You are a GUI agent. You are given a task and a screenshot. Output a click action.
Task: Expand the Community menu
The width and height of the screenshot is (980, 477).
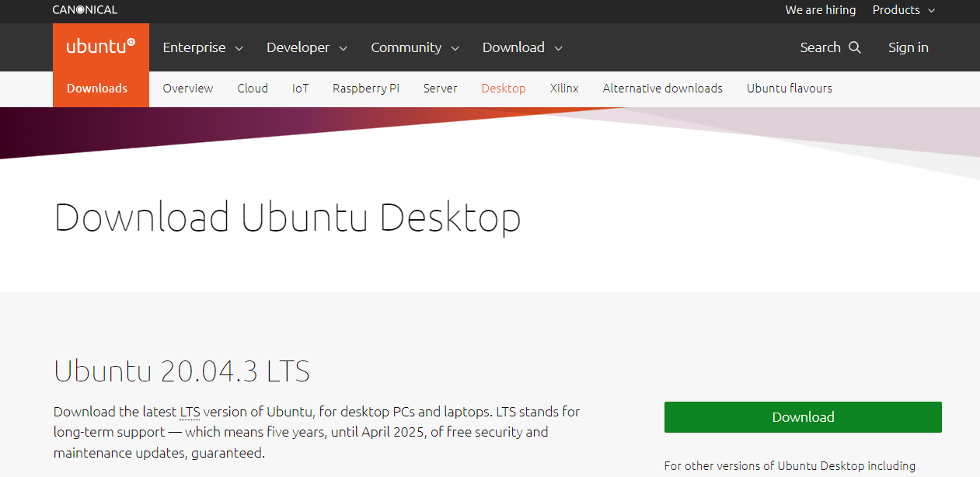(x=415, y=47)
